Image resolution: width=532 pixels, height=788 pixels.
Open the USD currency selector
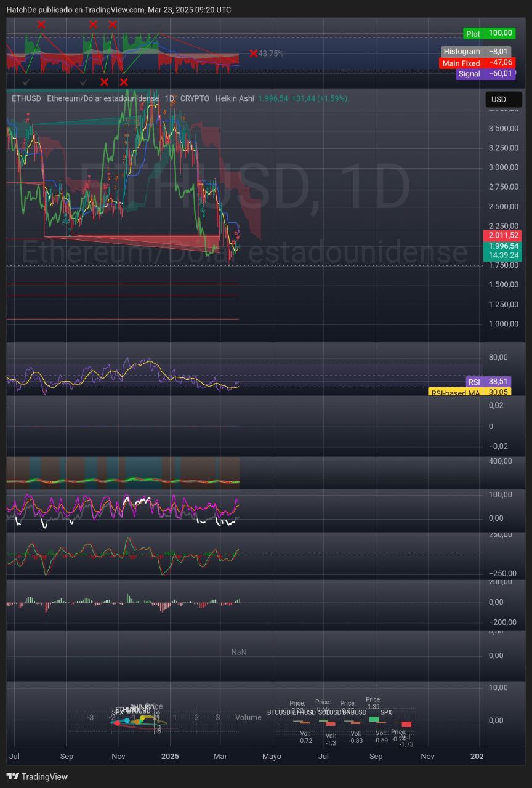503,99
